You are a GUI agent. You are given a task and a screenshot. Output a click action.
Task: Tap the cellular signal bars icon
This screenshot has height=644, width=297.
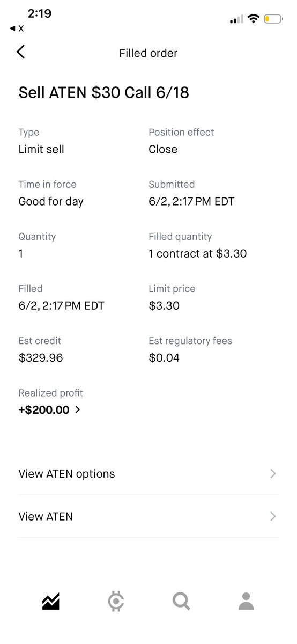click(x=236, y=20)
